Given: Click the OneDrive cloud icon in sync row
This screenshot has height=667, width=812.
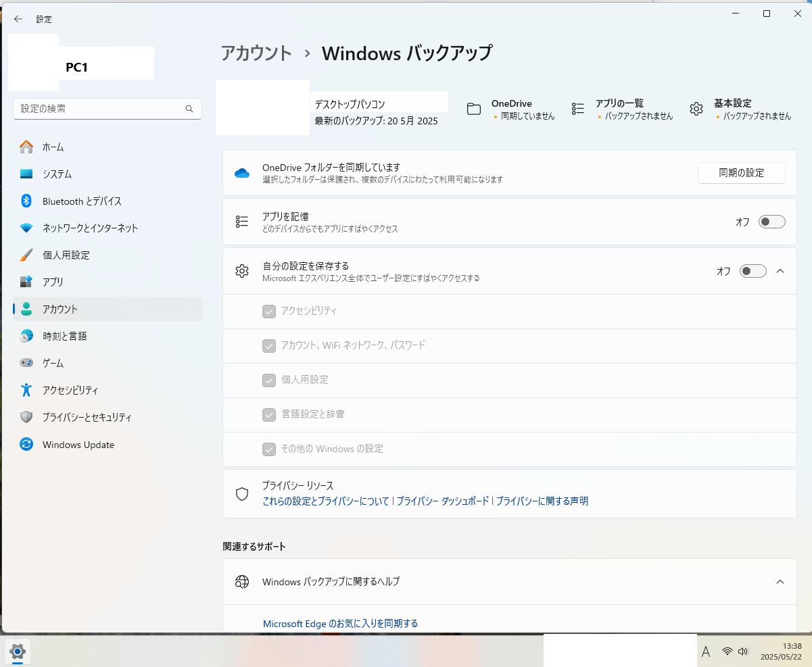Looking at the screenshot, I should [x=242, y=173].
